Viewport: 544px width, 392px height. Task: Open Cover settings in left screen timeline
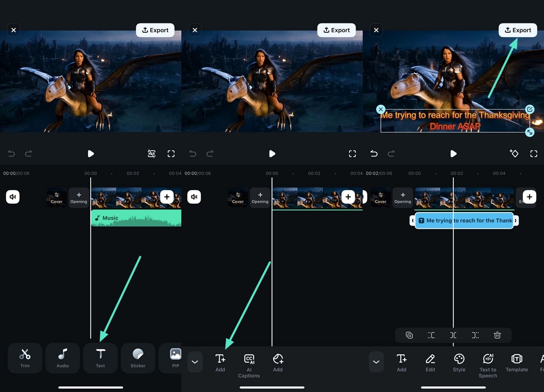point(56,197)
